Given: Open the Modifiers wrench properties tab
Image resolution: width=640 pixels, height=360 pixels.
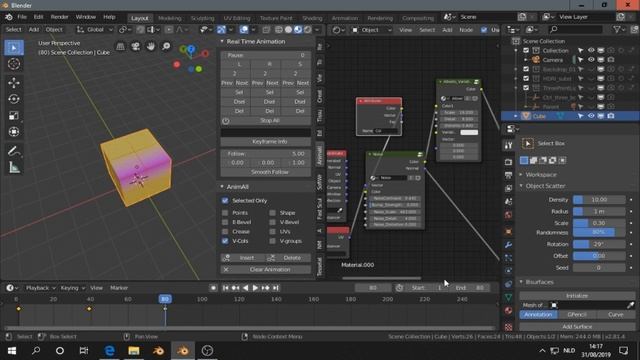Looking at the screenshot, I should [x=508, y=245].
